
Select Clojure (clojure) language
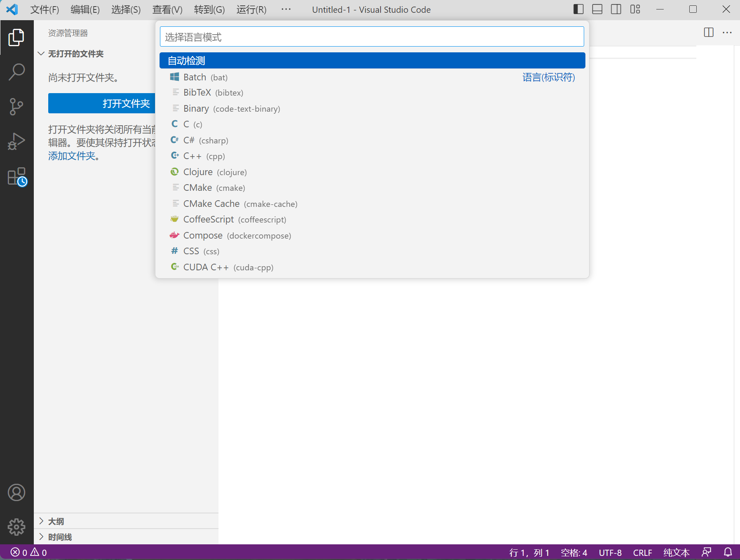(372, 172)
